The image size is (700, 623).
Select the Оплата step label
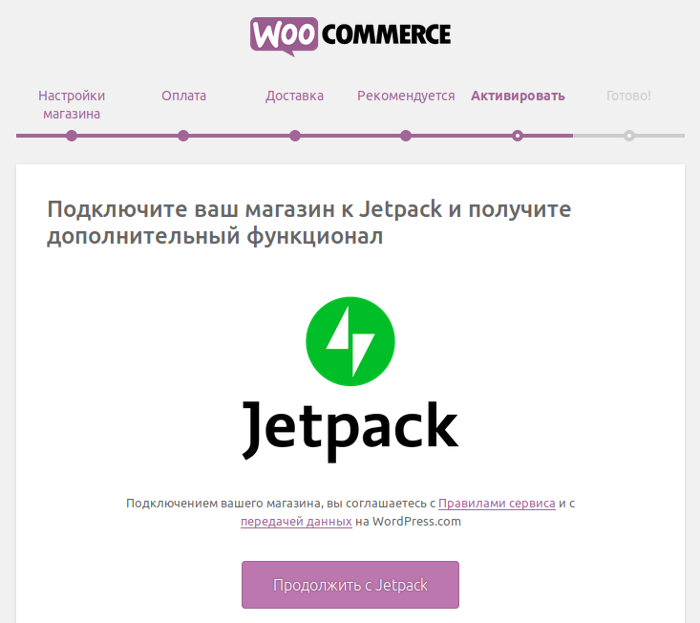(x=183, y=96)
